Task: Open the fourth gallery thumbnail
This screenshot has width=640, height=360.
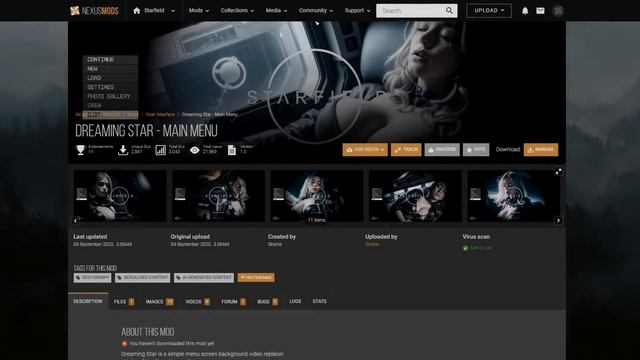Action: [x=415, y=196]
